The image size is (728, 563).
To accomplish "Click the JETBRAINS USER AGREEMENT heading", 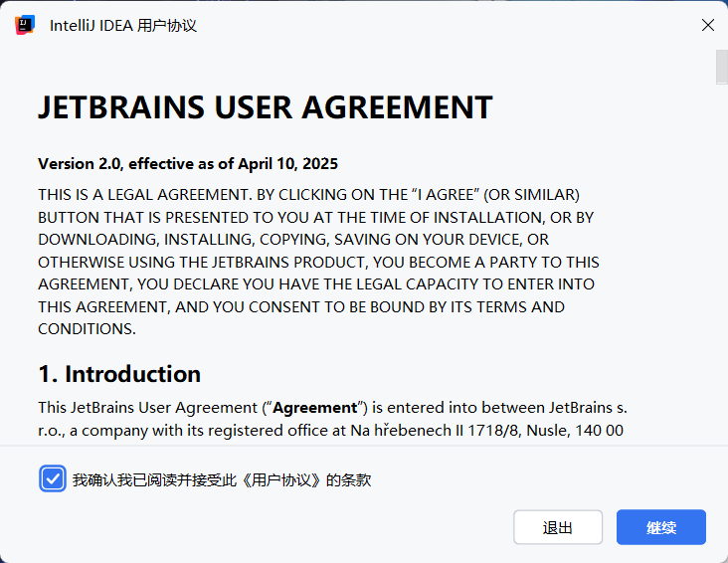I will [266, 107].
